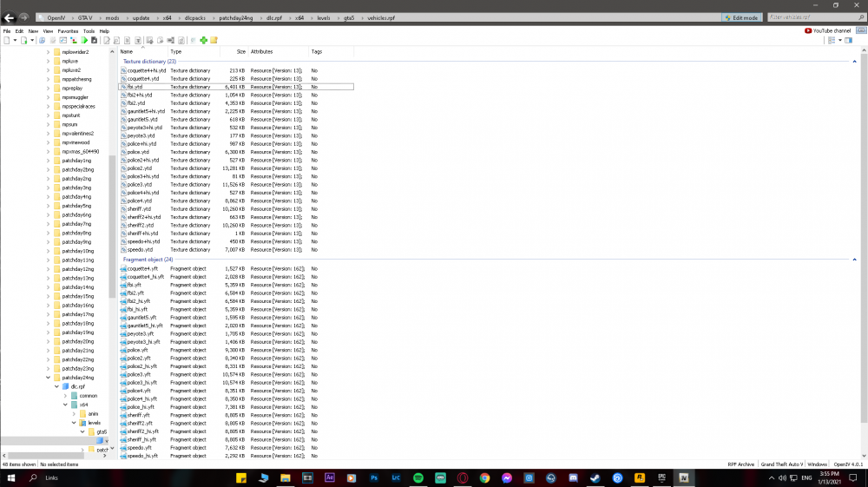Expand the common tree node

[65, 396]
